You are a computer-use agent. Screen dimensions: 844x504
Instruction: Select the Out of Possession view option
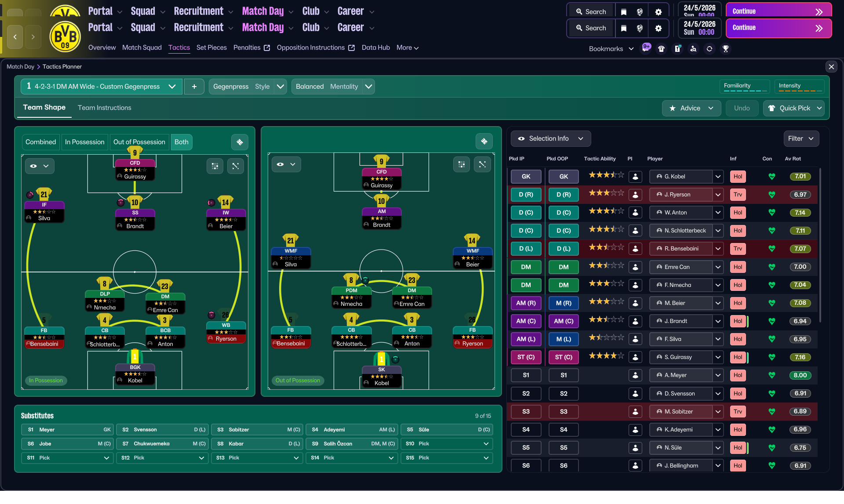pyautogui.click(x=139, y=142)
